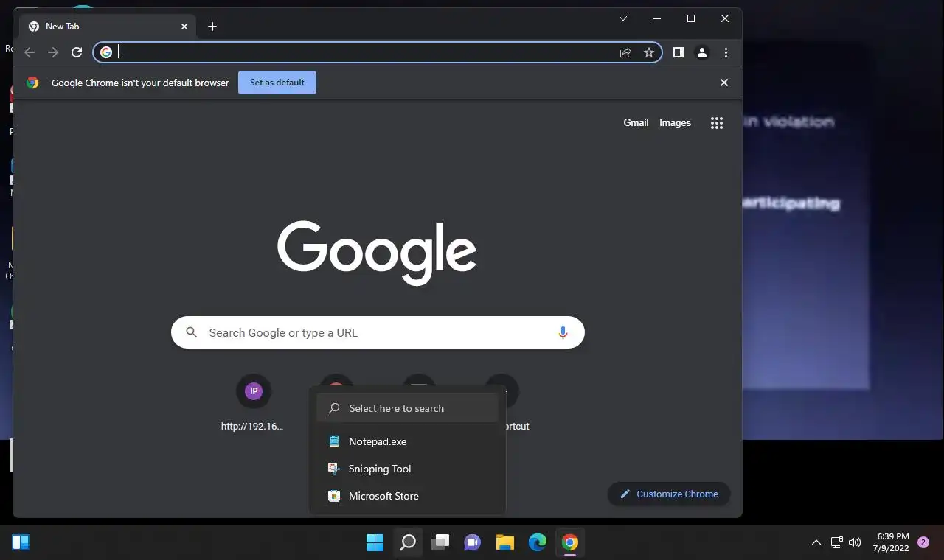Viewport: 944px width, 560px height.
Task: Click the Chrome icon on the taskbar
Action: coord(570,543)
